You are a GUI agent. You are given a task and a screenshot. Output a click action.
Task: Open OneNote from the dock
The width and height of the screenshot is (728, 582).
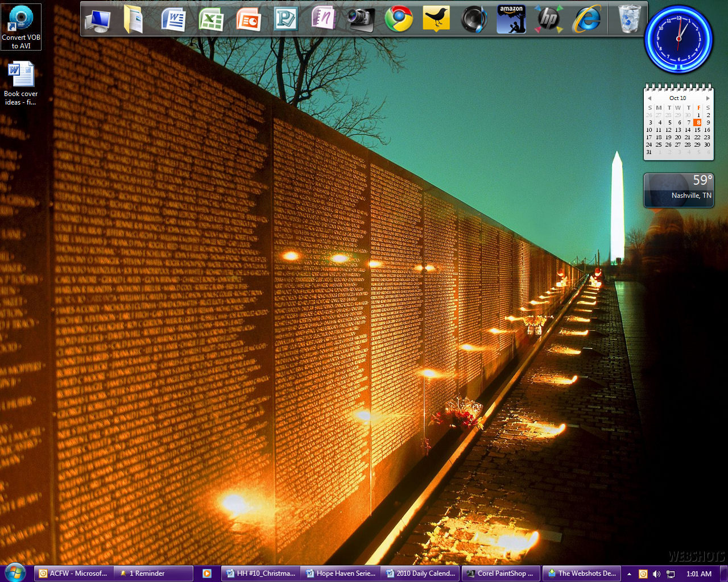pyautogui.click(x=323, y=19)
